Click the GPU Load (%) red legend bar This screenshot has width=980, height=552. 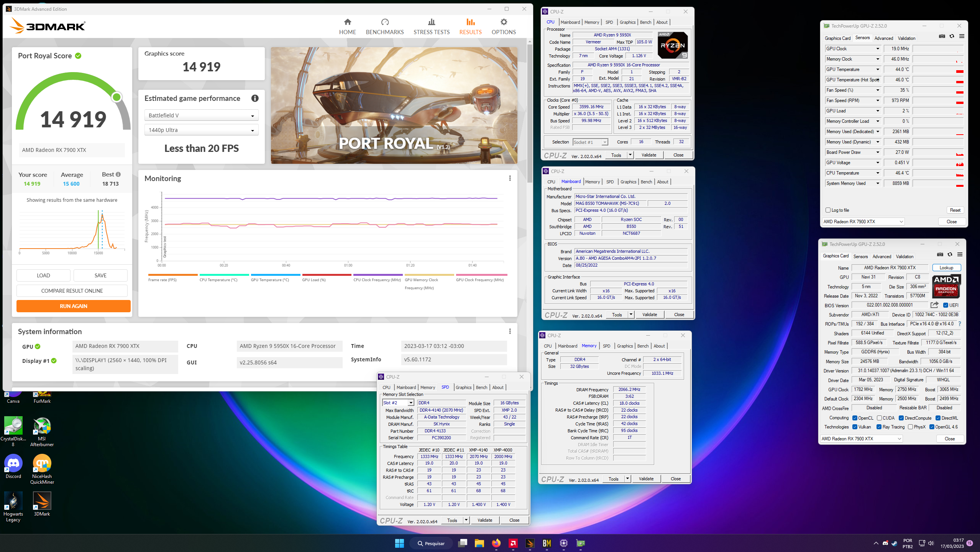(x=327, y=275)
